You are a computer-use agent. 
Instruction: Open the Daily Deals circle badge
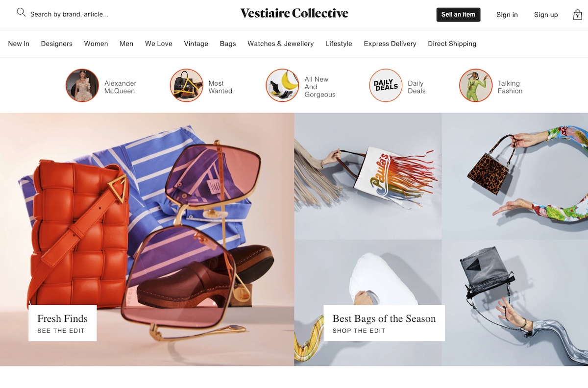click(386, 85)
